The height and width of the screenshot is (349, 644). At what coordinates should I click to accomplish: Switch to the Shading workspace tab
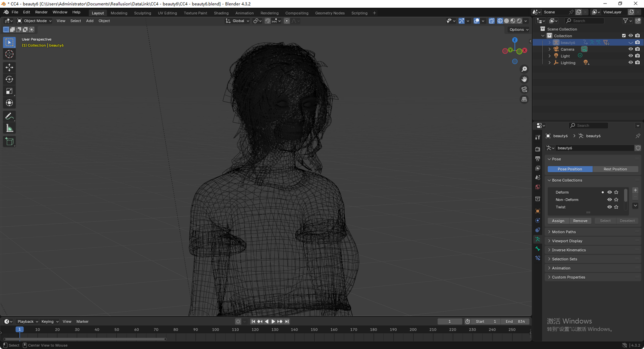[221, 13]
